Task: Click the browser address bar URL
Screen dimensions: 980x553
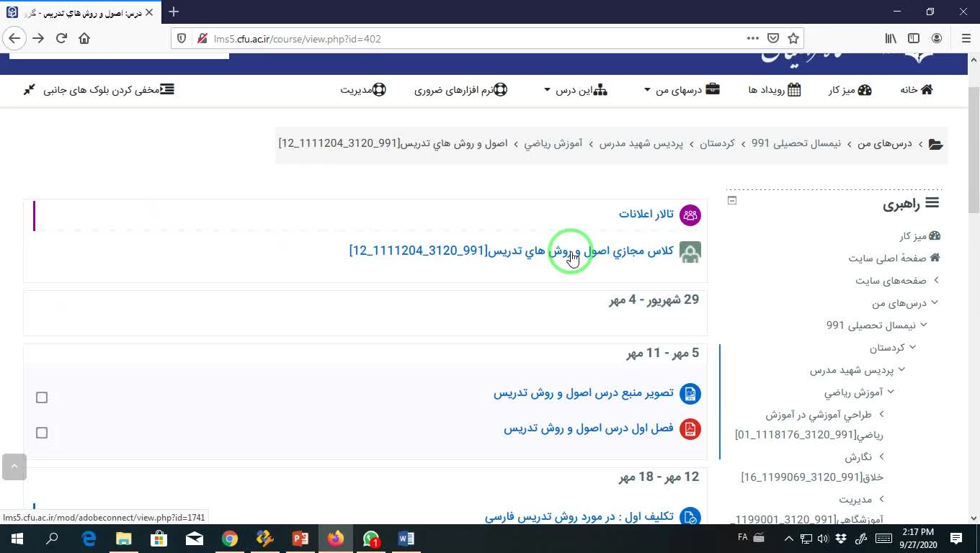Action: 461,39
